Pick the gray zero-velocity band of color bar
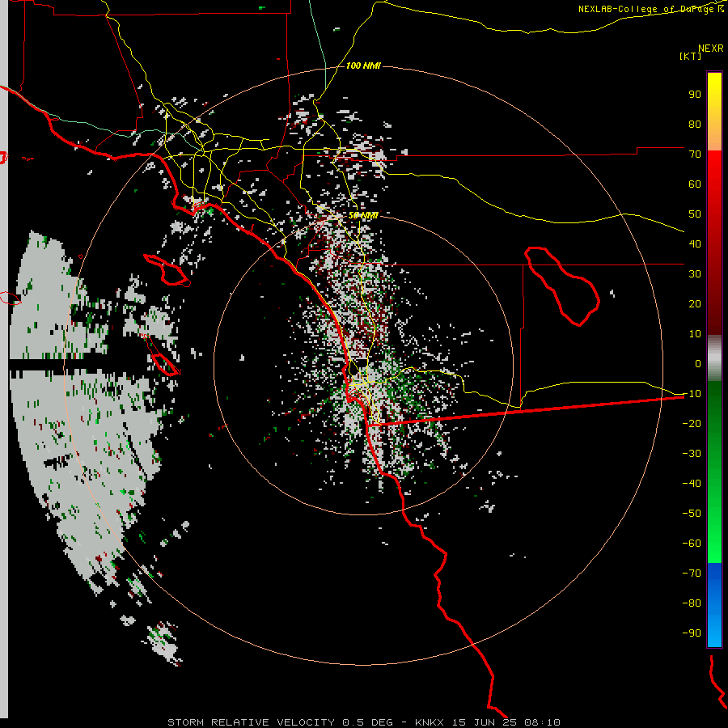 click(x=714, y=358)
